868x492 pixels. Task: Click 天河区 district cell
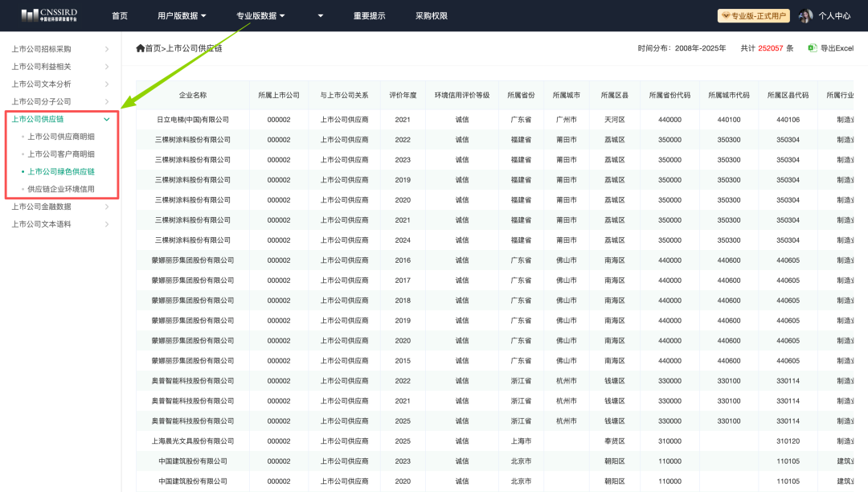615,120
